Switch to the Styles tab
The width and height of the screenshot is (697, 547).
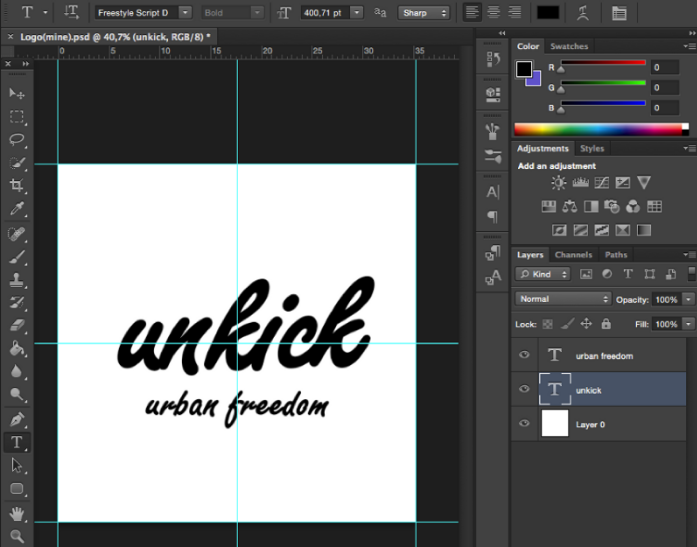tap(592, 148)
